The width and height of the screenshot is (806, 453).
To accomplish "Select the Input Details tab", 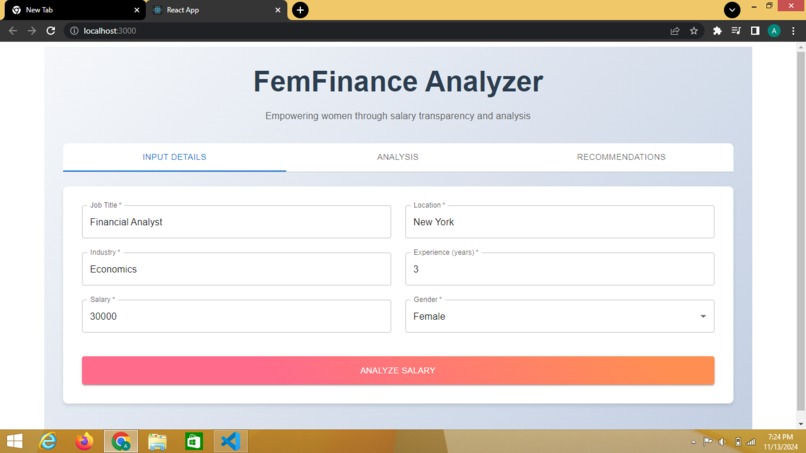I will (x=174, y=157).
